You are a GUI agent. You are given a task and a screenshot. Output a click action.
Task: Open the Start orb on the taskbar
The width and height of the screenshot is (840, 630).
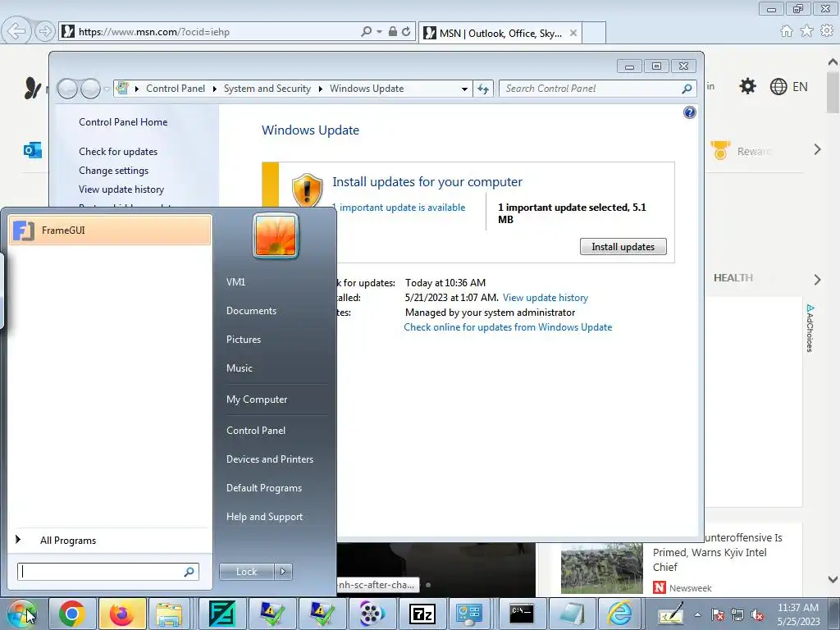point(22,614)
